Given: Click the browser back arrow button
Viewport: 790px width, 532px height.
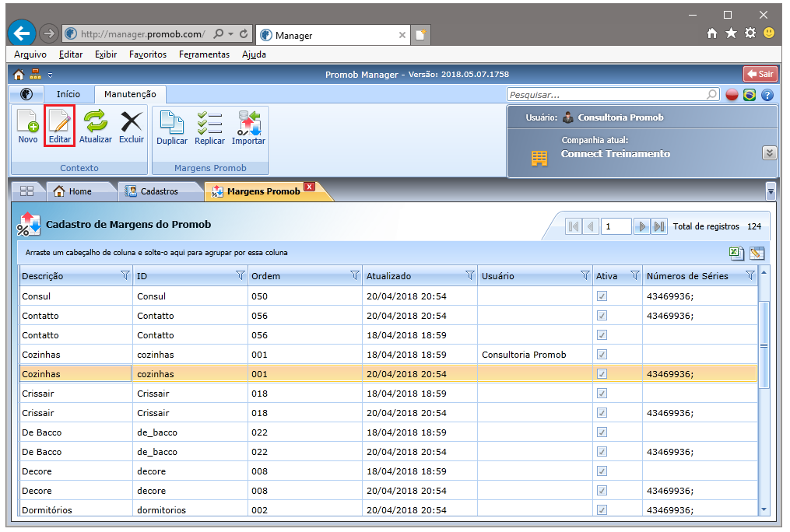Looking at the screenshot, I should 22,33.
